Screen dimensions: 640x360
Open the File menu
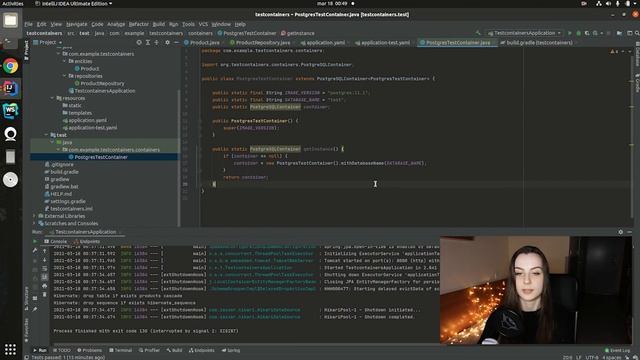coord(28,24)
